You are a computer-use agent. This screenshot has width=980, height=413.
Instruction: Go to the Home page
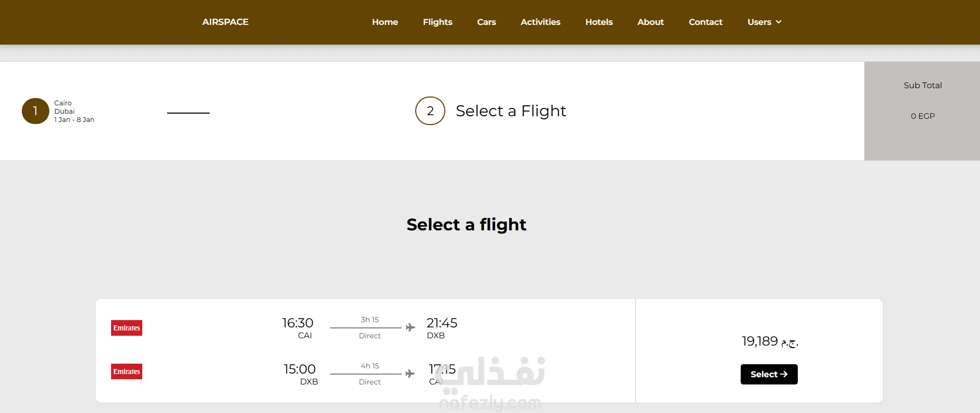(385, 22)
